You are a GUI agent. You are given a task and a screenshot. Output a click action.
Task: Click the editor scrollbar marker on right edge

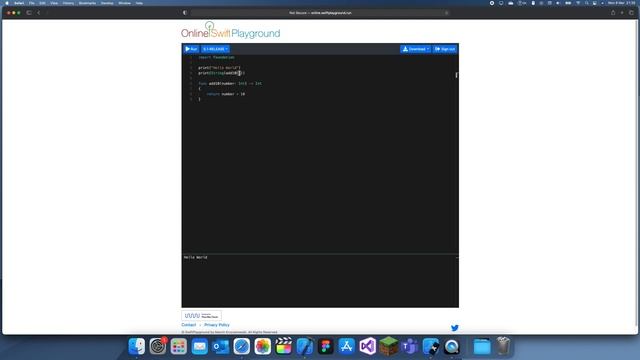coord(456,75)
